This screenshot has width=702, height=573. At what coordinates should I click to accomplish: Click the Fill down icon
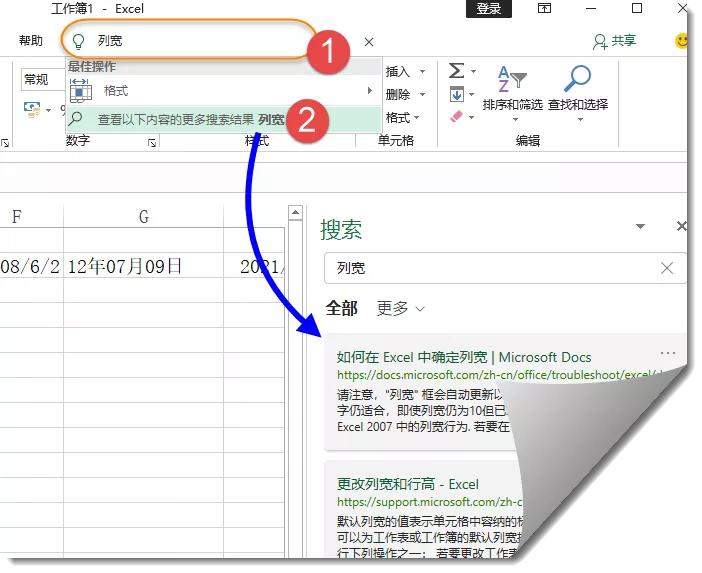pos(457,94)
